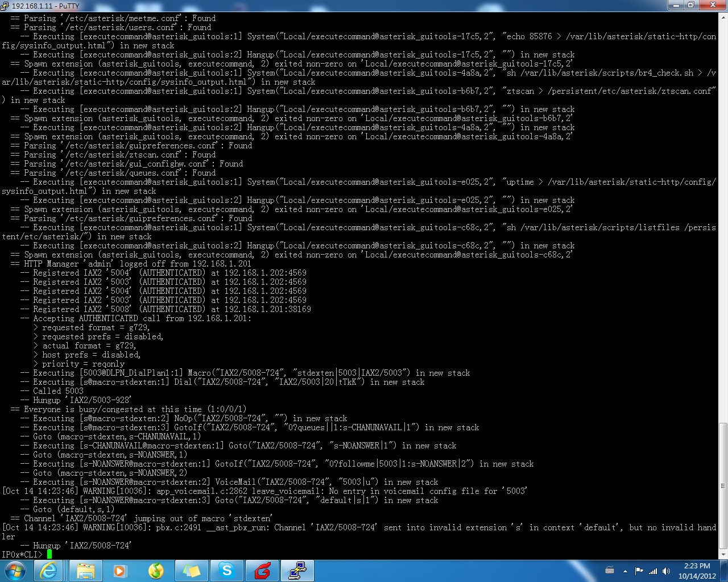Image resolution: width=728 pixels, height=582 pixels.
Task: Select the active PuTTY taskbar button
Action: pyautogui.click(x=297, y=571)
